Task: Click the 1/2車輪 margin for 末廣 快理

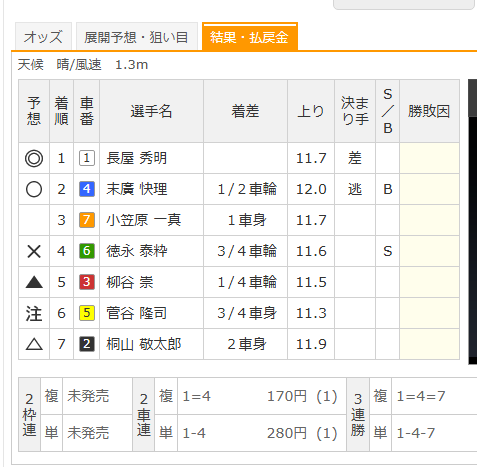Action: pyautogui.click(x=247, y=189)
